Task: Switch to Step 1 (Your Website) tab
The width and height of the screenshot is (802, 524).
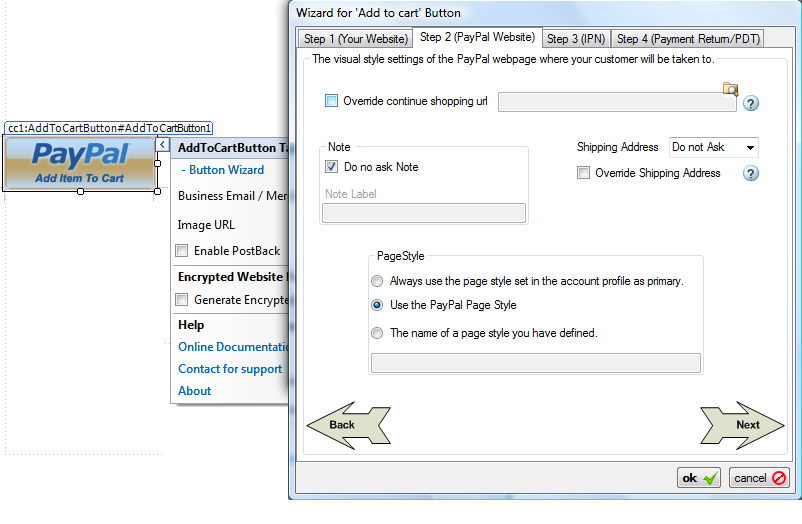Action: click(355, 39)
